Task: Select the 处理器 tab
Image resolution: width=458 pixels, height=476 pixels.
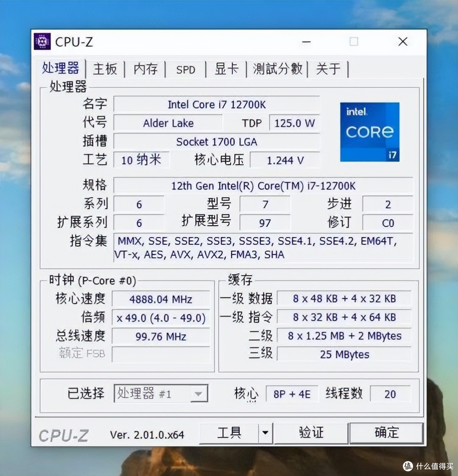Action: [60, 68]
